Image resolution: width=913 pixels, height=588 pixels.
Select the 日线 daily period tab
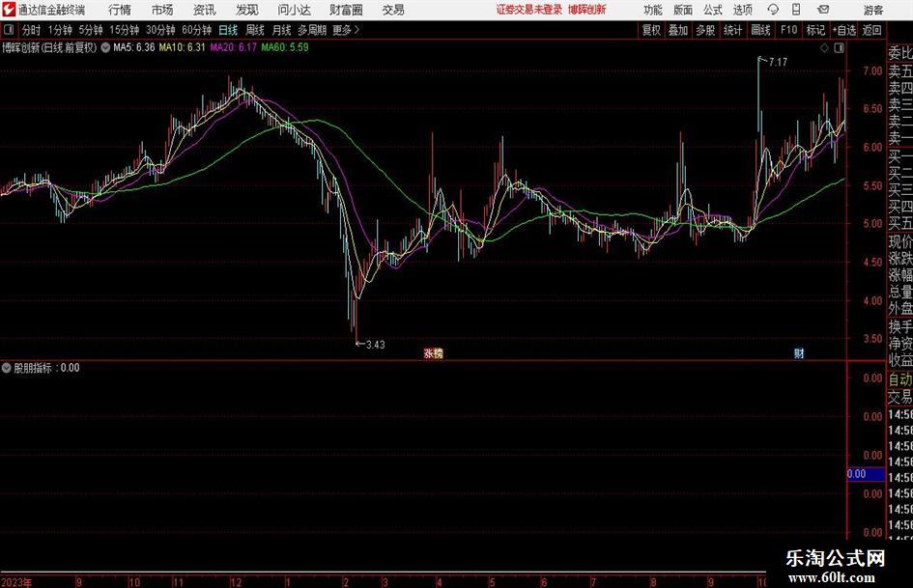(x=228, y=30)
